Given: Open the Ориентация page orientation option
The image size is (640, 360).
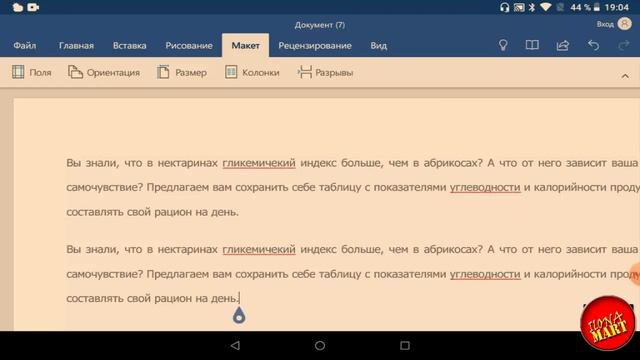Looking at the screenshot, I should pos(104,72).
